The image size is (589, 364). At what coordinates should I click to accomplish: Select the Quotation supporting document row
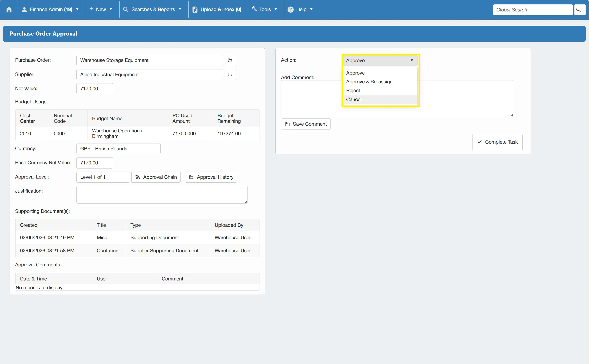tap(137, 251)
